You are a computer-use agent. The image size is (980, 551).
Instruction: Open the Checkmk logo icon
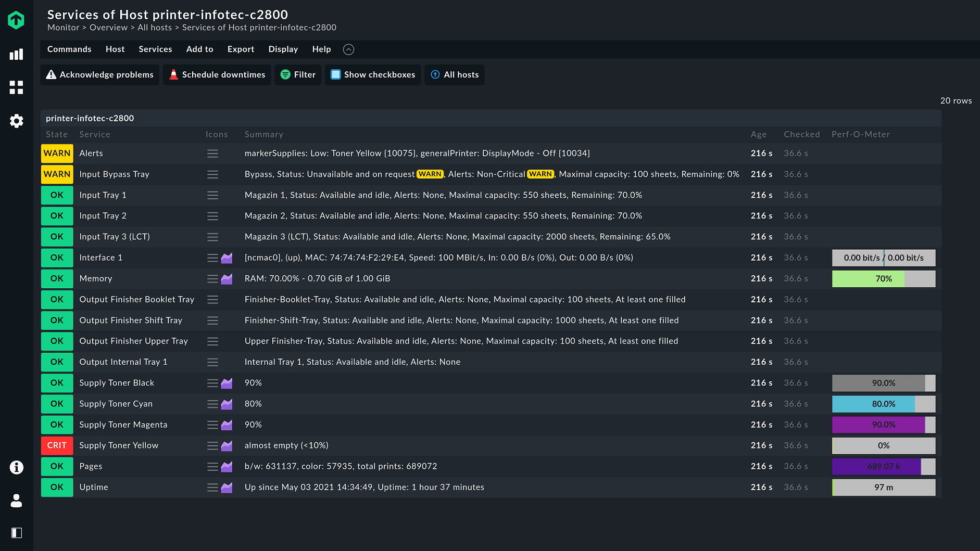click(16, 20)
